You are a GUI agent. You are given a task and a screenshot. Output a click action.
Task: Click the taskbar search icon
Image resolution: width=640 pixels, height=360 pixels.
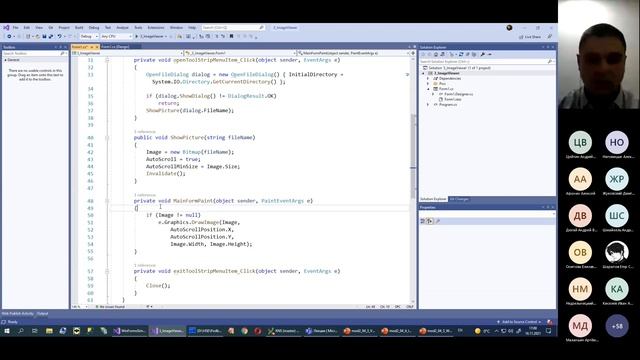pos(21,331)
